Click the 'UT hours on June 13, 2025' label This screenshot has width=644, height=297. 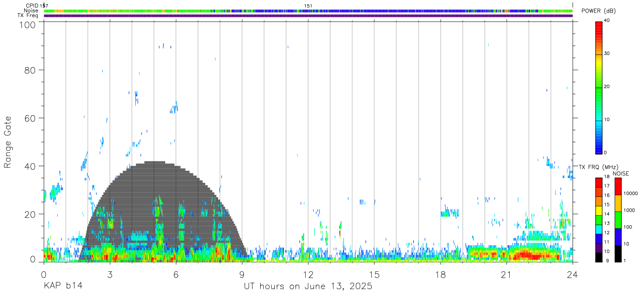coord(308,287)
